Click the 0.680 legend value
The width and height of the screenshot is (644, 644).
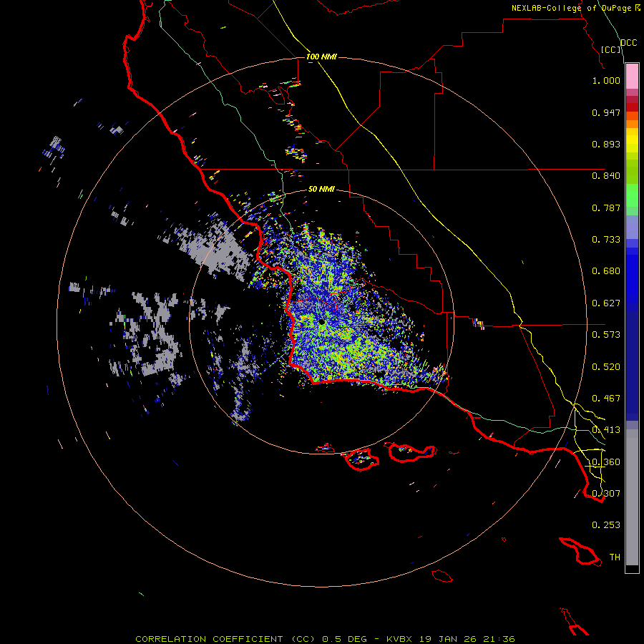[x=606, y=271]
